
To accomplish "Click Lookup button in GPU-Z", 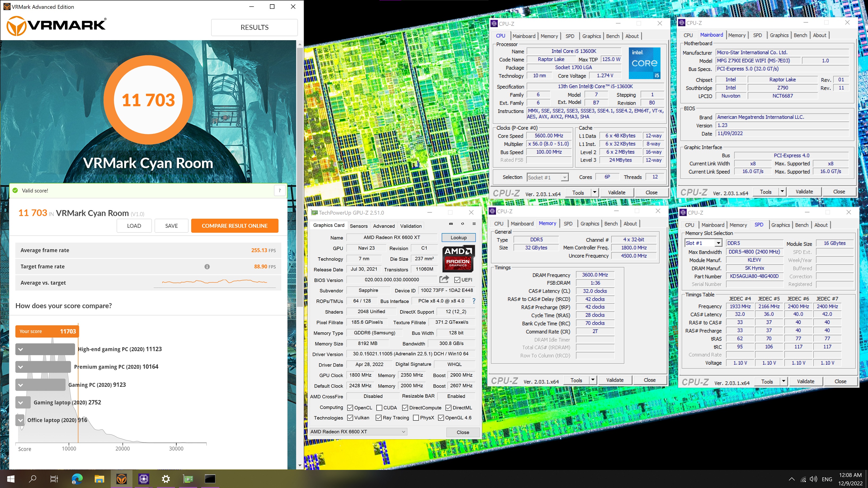I will tap(458, 237).
